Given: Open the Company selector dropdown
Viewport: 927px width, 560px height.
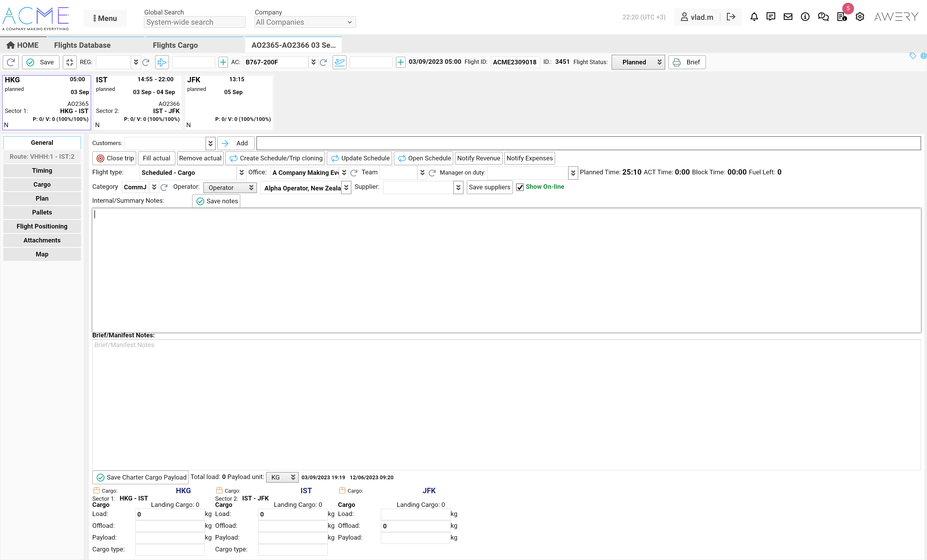Looking at the screenshot, I should click(x=305, y=22).
